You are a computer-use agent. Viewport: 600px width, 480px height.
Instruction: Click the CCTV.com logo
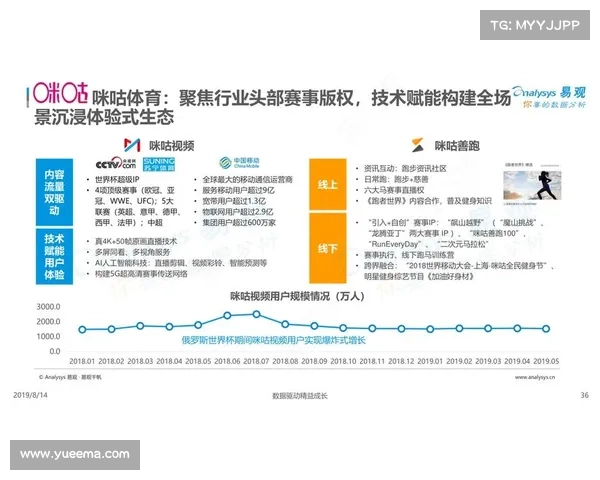[116, 163]
